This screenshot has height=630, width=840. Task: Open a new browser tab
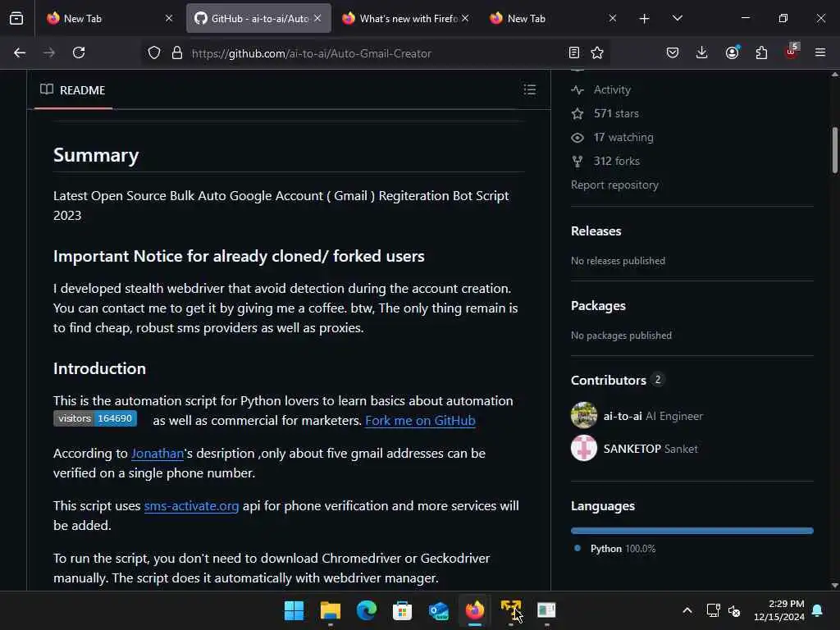coord(645,19)
